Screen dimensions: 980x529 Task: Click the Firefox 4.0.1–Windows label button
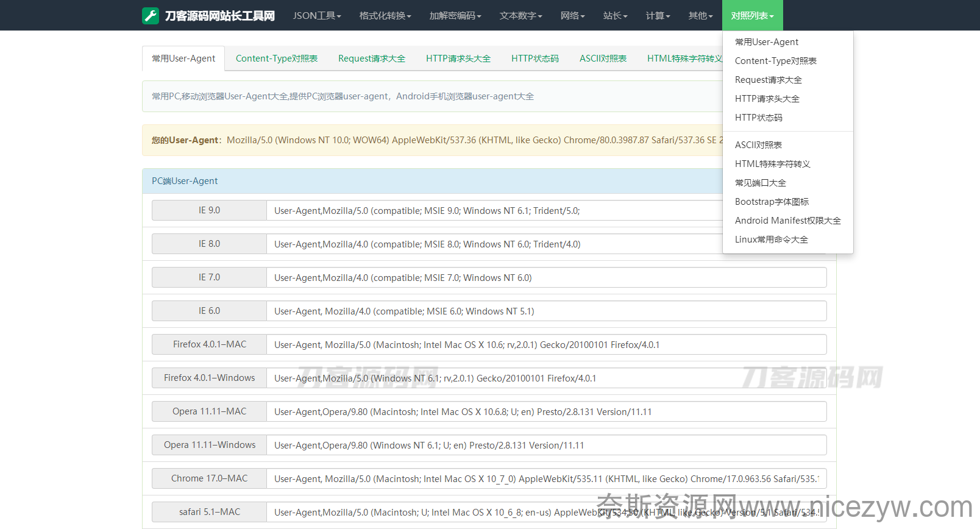(209, 378)
